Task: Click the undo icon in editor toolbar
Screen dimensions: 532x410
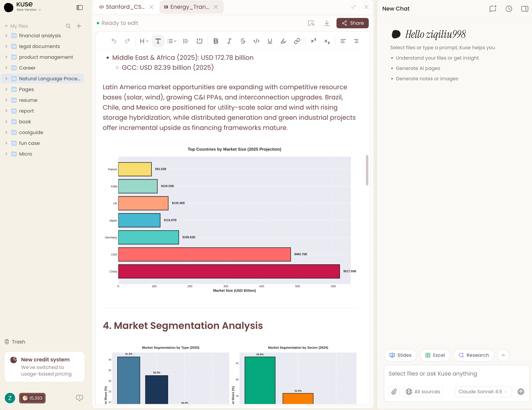Action: [114, 41]
